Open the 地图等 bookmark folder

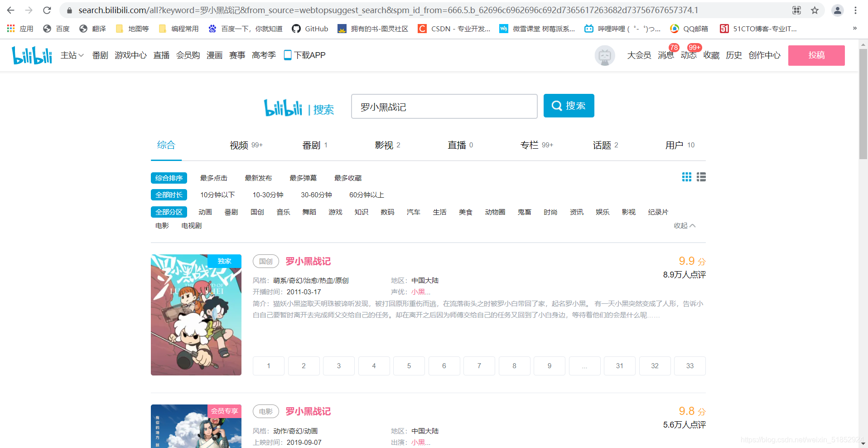[132, 29]
